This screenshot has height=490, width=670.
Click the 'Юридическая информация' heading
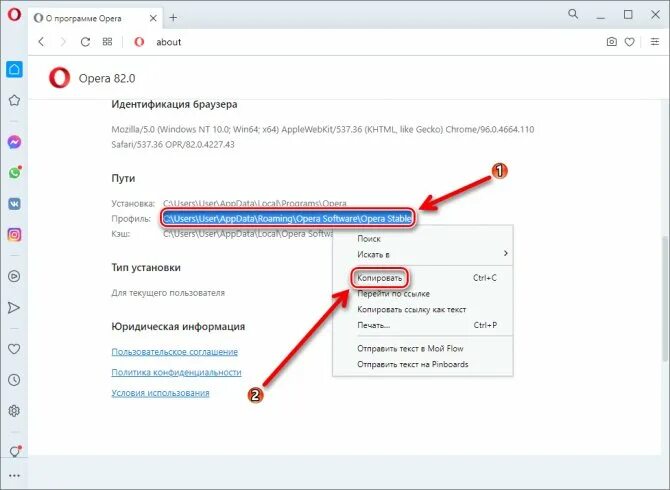[x=178, y=326]
